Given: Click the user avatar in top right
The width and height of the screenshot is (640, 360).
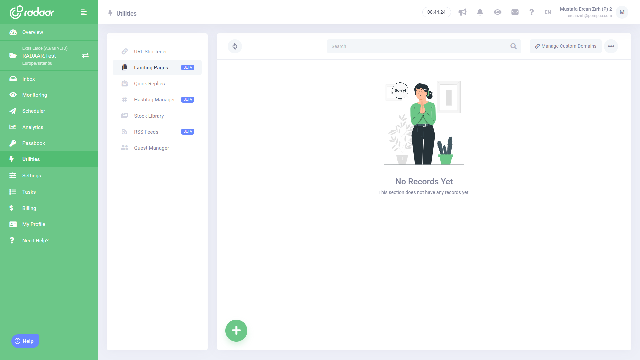Looking at the screenshot, I should [622, 12].
